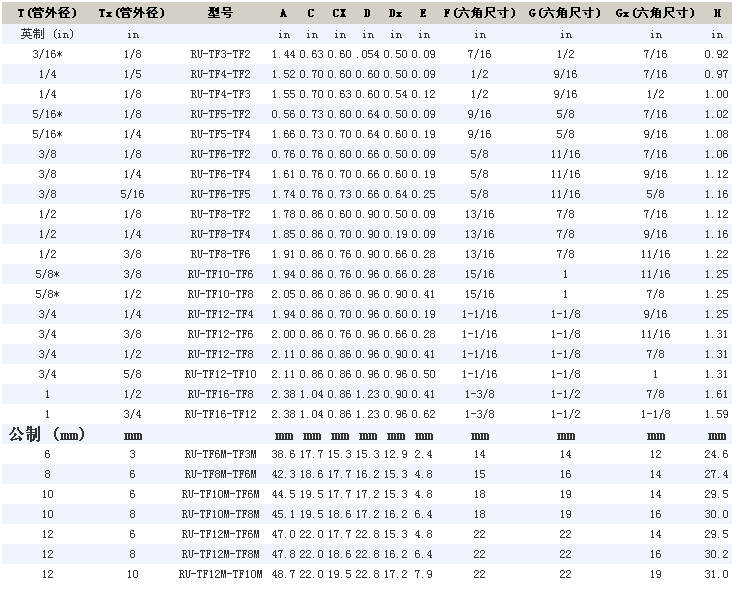The width and height of the screenshot is (738, 589).
Task: Select the RU-TF5-TF4 model entry
Action: pyautogui.click(x=220, y=133)
